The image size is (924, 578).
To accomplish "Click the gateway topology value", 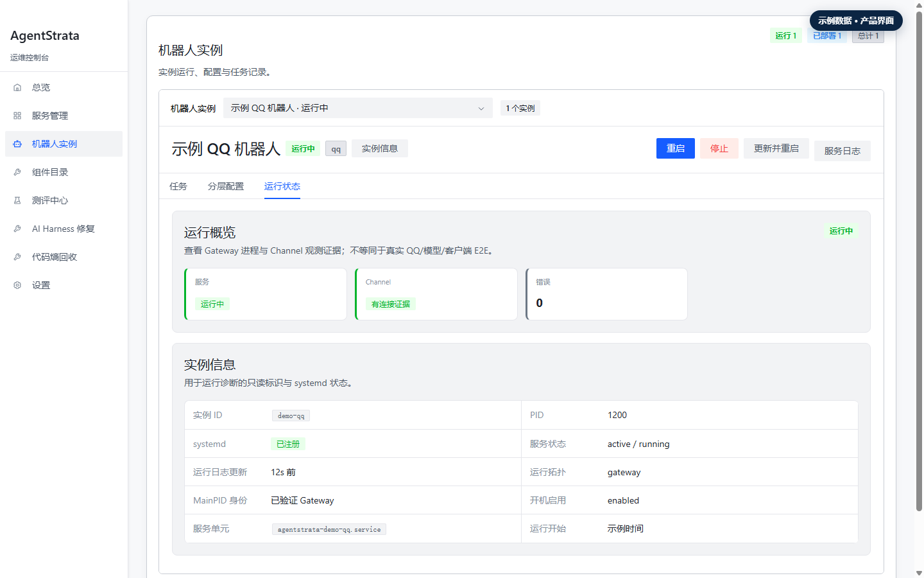I will tap(624, 472).
